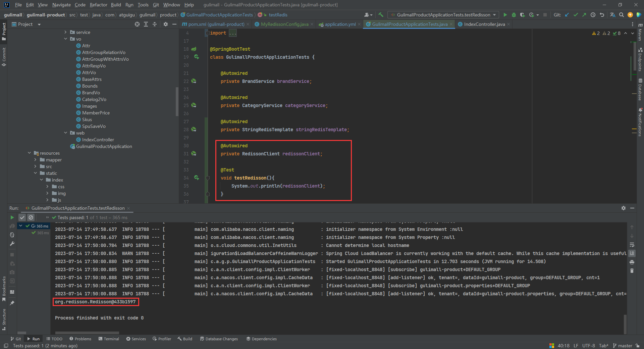Open the run configuration dropdown
644x349 pixels.
point(443,15)
